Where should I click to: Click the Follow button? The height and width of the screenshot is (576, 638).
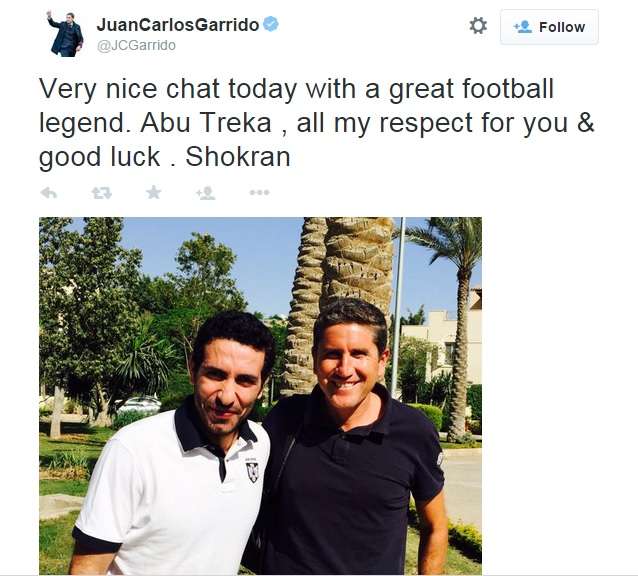point(549,27)
